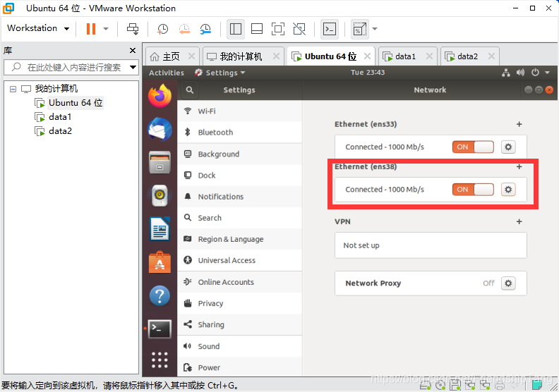Image resolution: width=559 pixels, height=392 pixels.
Task: Select Bluetooth in settings sidebar
Action: point(239,133)
